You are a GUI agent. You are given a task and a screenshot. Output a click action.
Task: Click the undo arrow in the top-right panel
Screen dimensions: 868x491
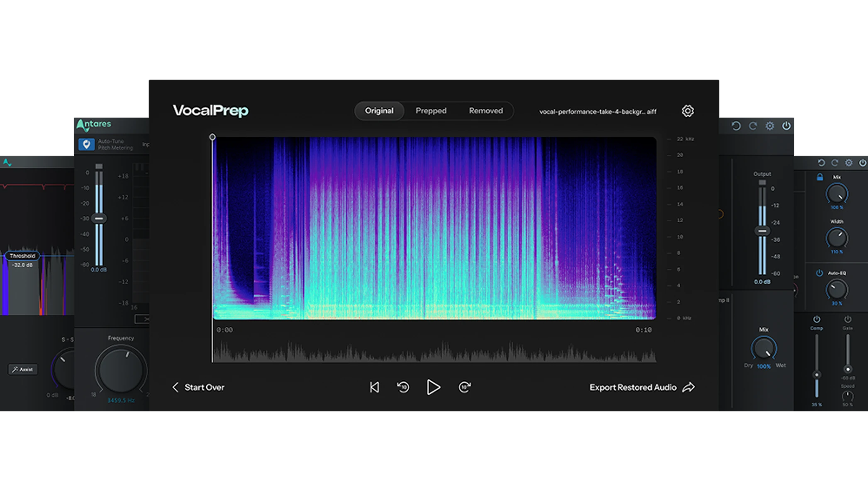pyautogui.click(x=736, y=126)
